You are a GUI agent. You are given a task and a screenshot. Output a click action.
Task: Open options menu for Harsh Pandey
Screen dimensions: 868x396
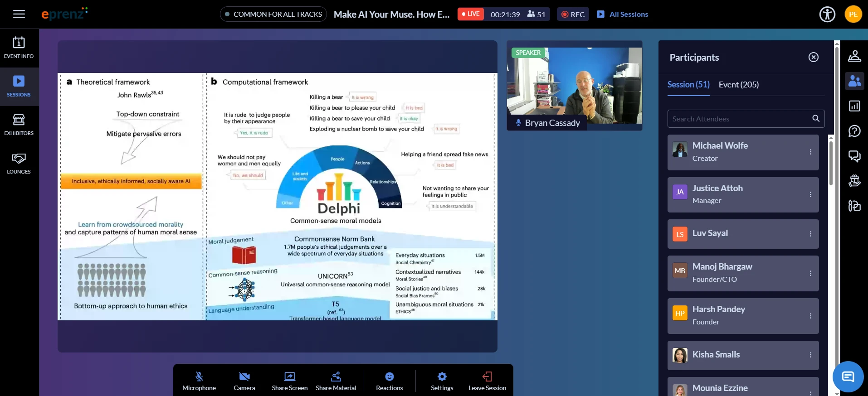pyautogui.click(x=810, y=316)
